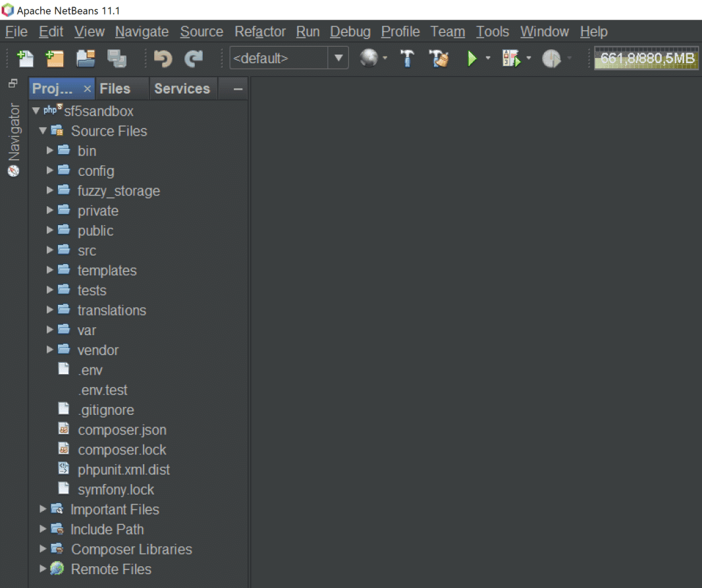The width and height of the screenshot is (702, 588).
Task: Minimize the Projects window group
Action: [238, 89]
